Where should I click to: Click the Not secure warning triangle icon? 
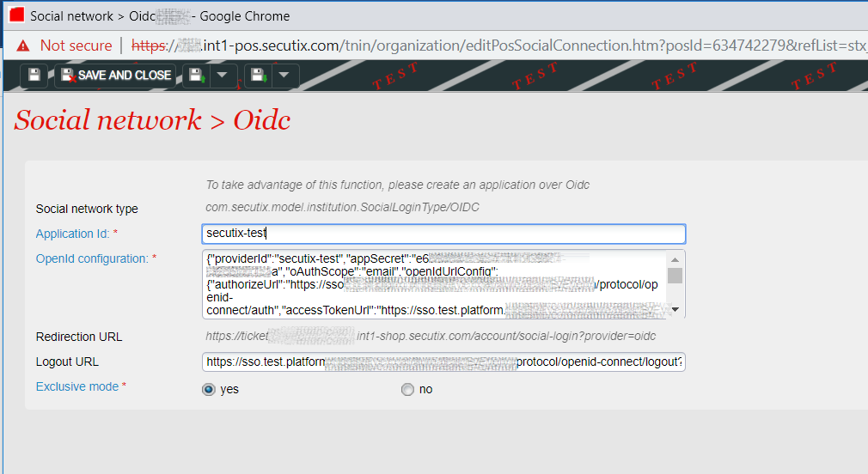[x=22, y=46]
